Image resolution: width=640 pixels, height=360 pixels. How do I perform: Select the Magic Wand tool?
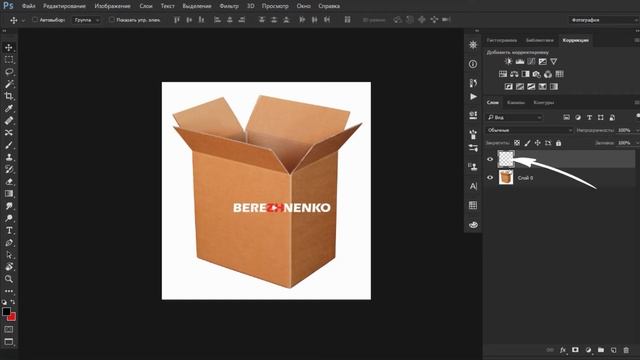9,84
